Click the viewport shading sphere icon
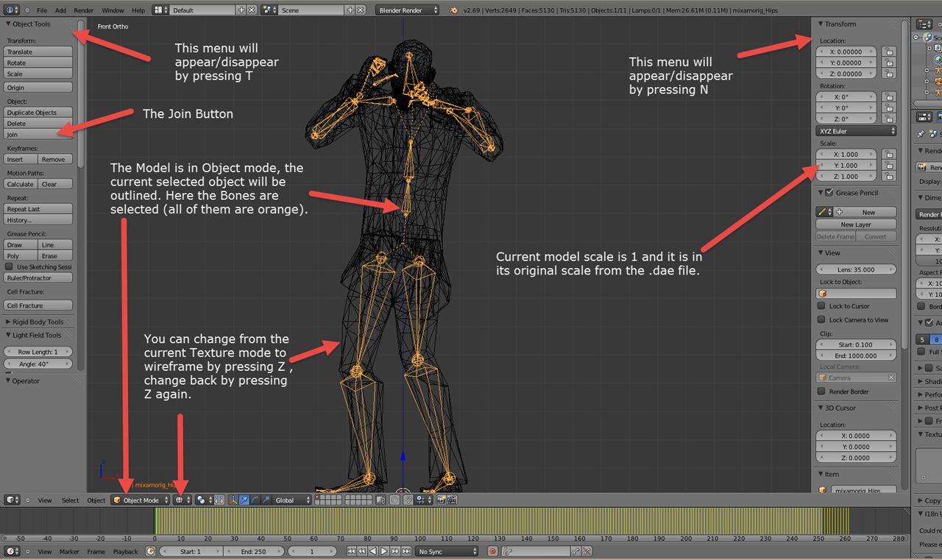This screenshot has height=560, width=942. (x=179, y=500)
